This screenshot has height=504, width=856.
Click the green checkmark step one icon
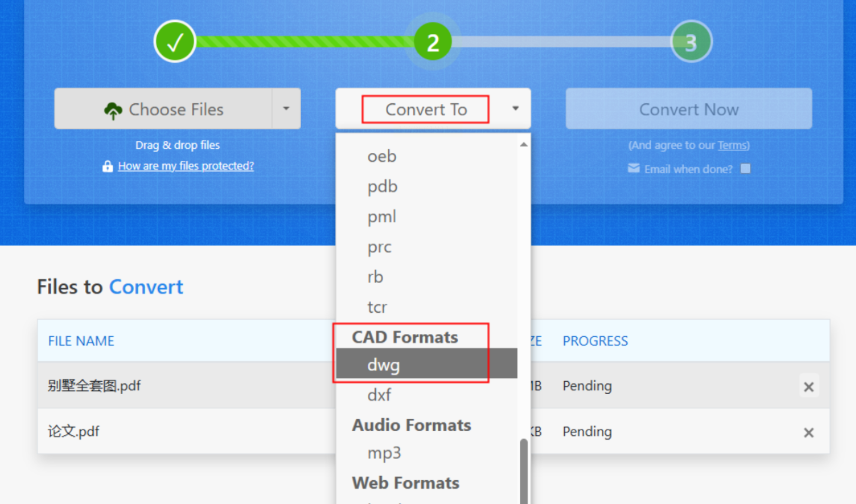pos(175,42)
